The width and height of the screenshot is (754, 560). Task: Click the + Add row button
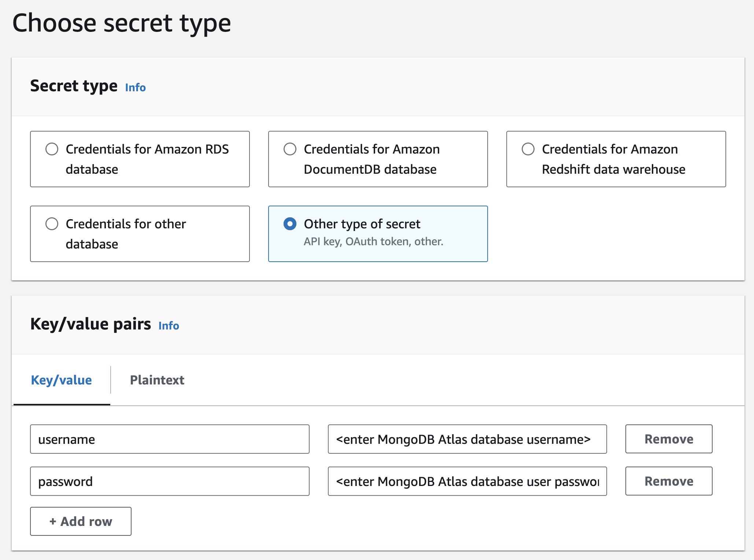(x=81, y=521)
